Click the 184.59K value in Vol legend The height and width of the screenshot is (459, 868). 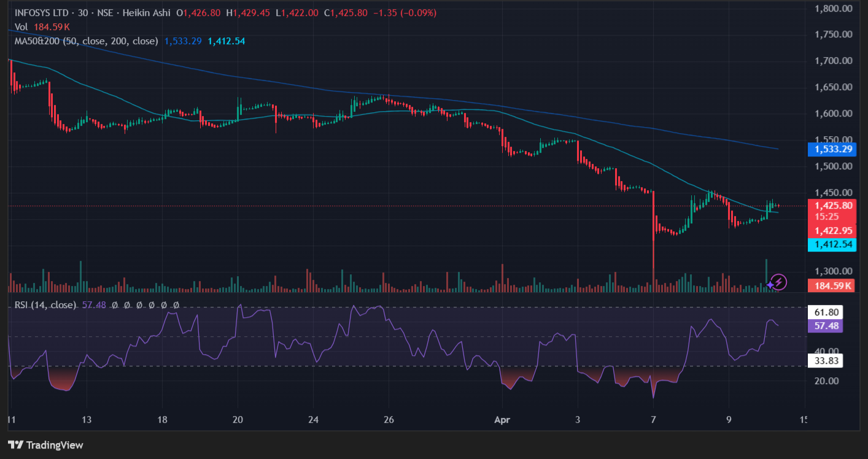pyautogui.click(x=52, y=26)
